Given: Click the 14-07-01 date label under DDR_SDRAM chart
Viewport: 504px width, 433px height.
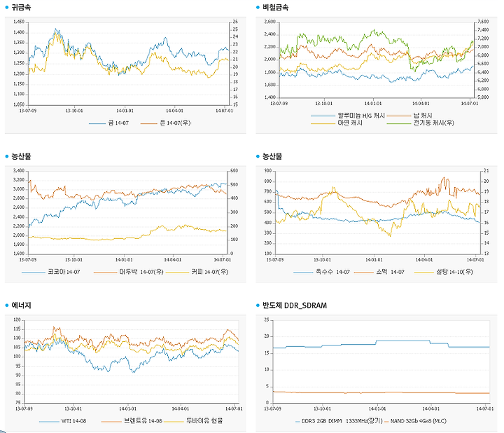Looking at the screenshot, I should point(485,408).
